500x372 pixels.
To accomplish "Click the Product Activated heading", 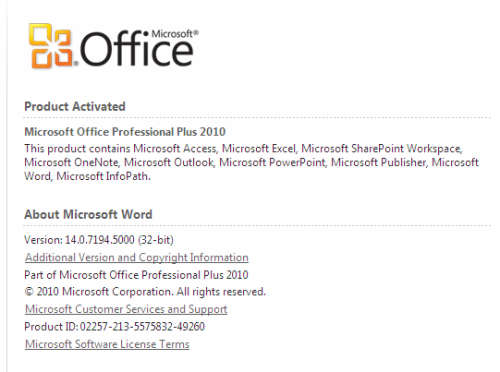I will point(75,106).
